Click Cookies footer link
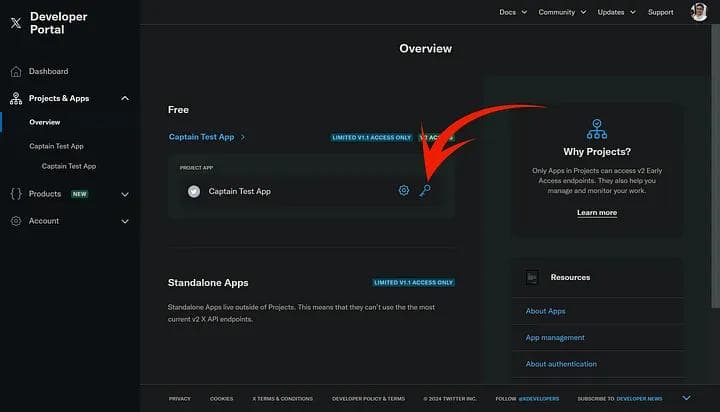 click(x=221, y=399)
